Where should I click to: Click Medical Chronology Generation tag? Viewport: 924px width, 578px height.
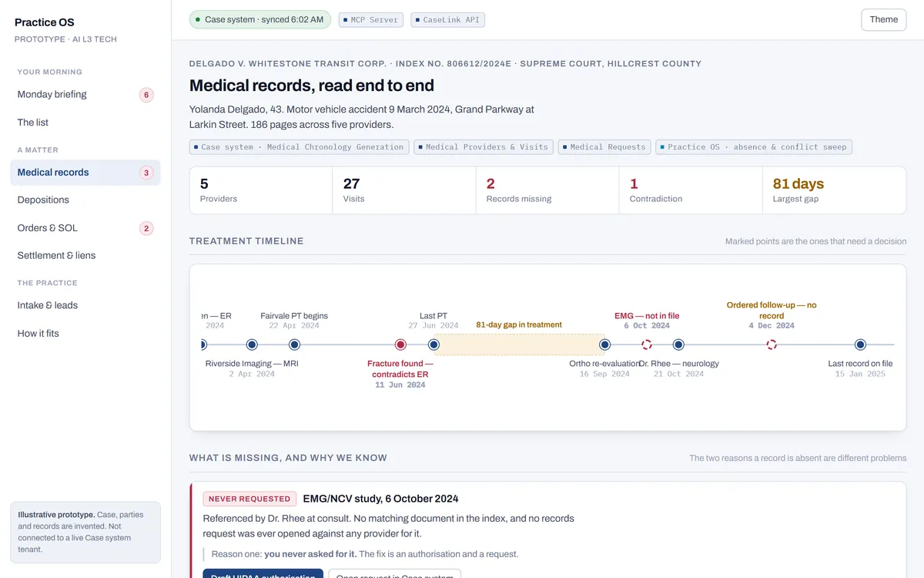pyautogui.click(x=300, y=147)
